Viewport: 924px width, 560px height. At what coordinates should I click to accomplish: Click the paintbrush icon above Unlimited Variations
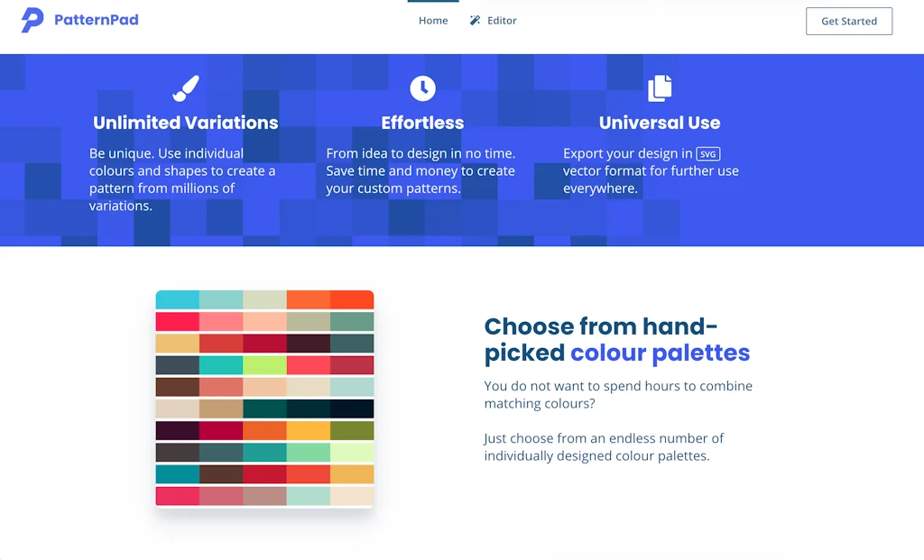coord(185,88)
